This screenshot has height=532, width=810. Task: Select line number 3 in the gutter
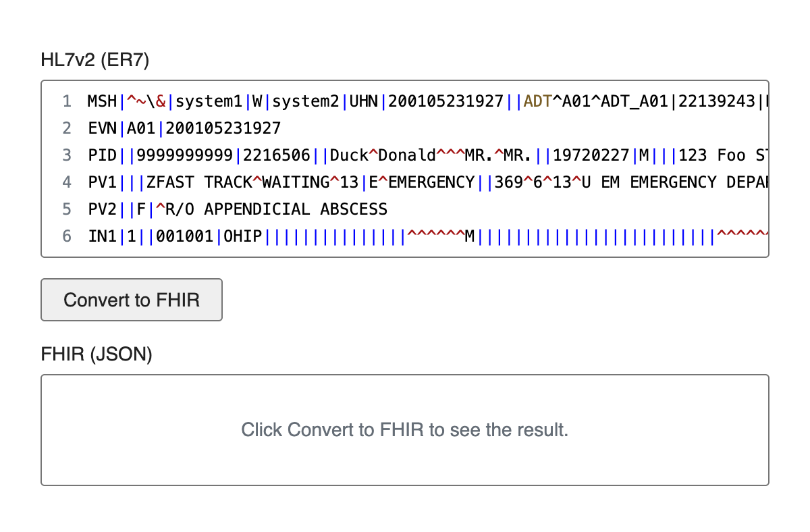(67, 155)
